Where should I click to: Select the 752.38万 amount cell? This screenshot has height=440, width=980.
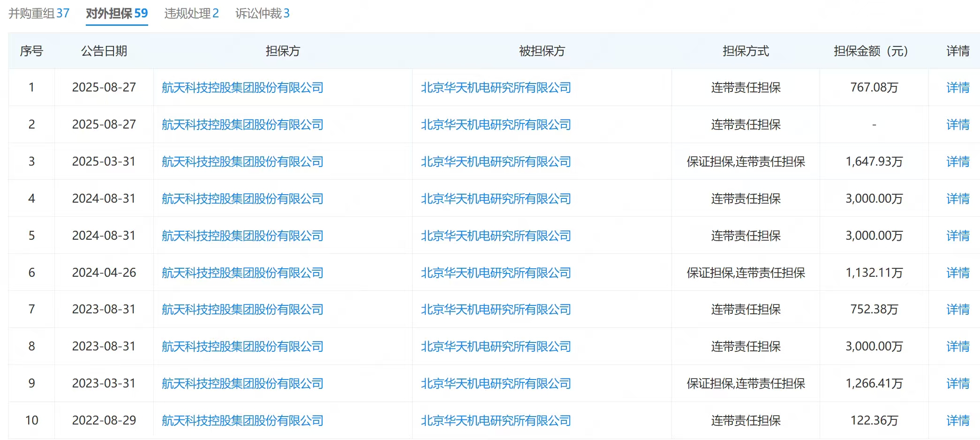(x=874, y=310)
